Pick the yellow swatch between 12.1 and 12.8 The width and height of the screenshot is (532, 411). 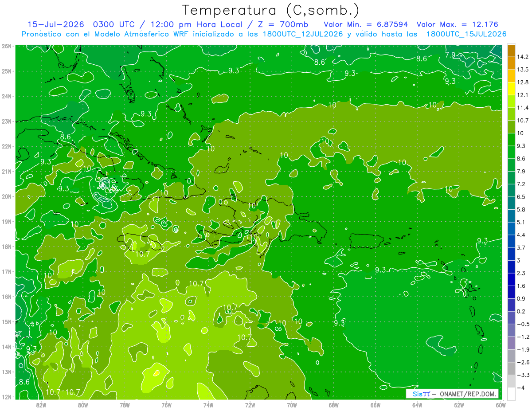[x=511, y=89]
